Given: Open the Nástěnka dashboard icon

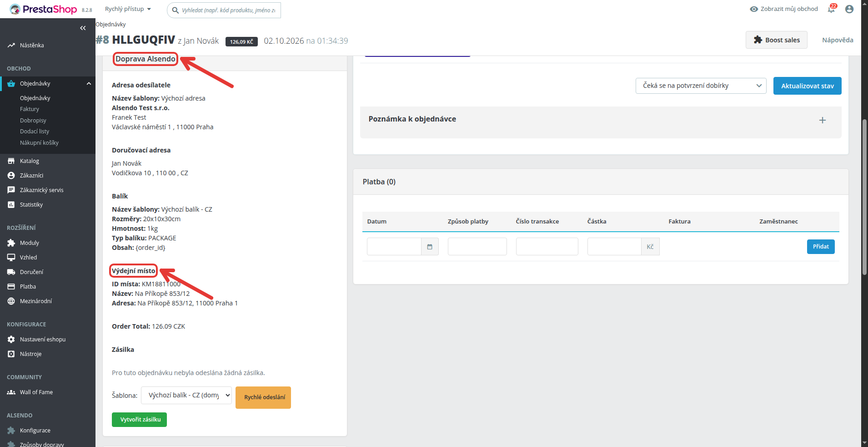Looking at the screenshot, I should pyautogui.click(x=11, y=46).
